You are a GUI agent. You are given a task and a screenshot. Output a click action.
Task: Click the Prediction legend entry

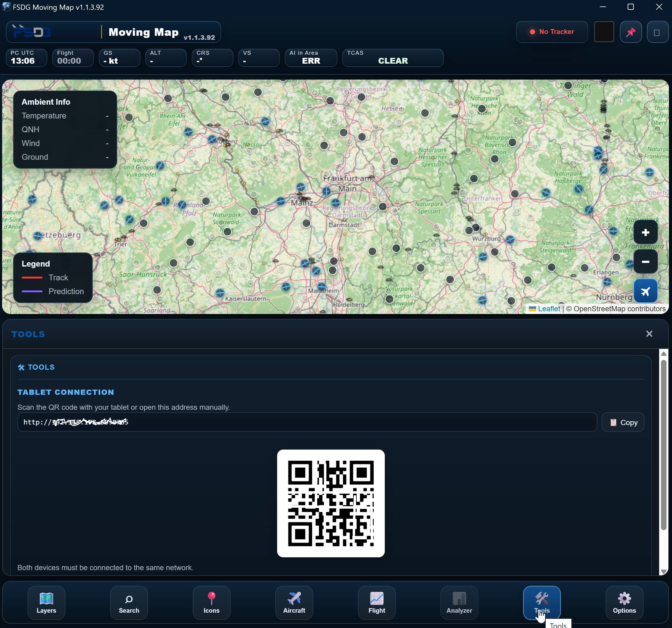click(x=53, y=291)
